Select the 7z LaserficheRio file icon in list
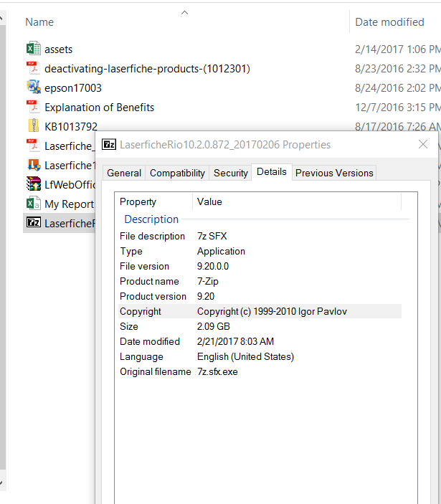This screenshot has width=441, height=504. (x=33, y=223)
